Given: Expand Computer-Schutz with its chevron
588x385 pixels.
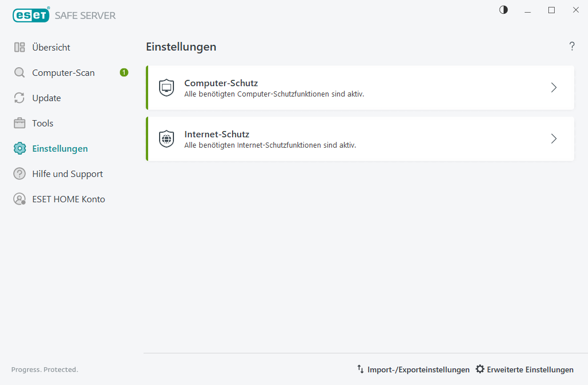Looking at the screenshot, I should [554, 87].
